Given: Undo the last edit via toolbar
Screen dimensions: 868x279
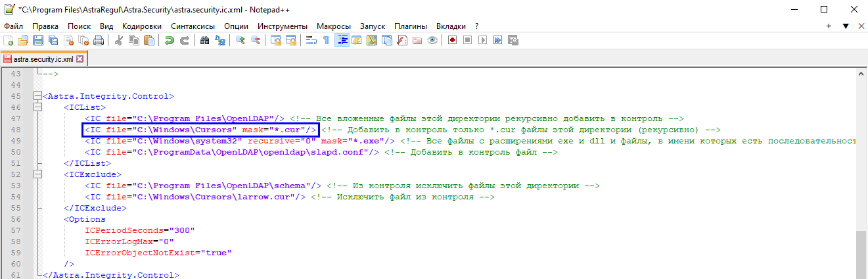Looking at the screenshot, I should pyautogui.click(x=170, y=40).
